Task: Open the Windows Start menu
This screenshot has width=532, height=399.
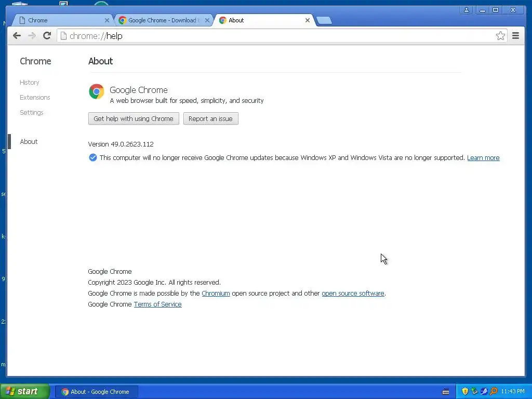Action: point(24,392)
